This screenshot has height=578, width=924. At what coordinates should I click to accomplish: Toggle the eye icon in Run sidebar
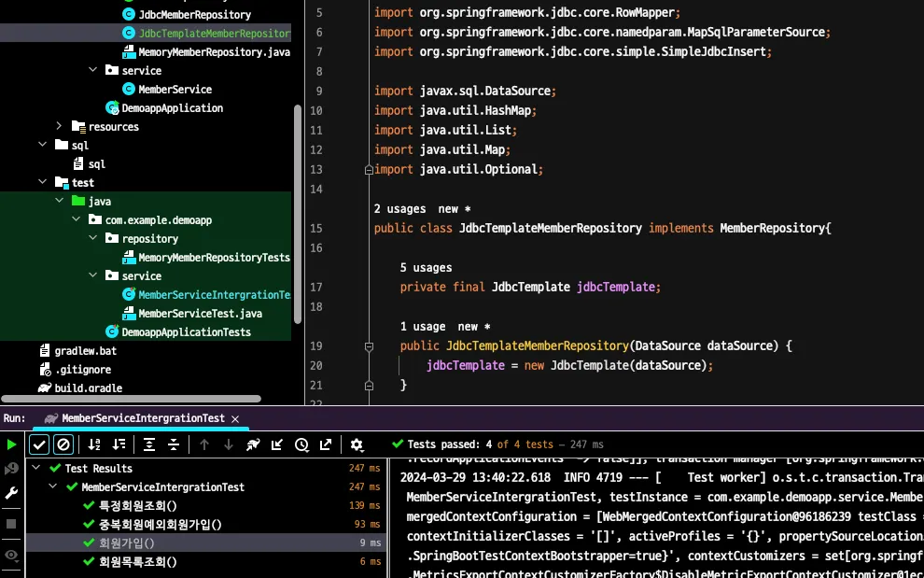pyautogui.click(x=11, y=555)
